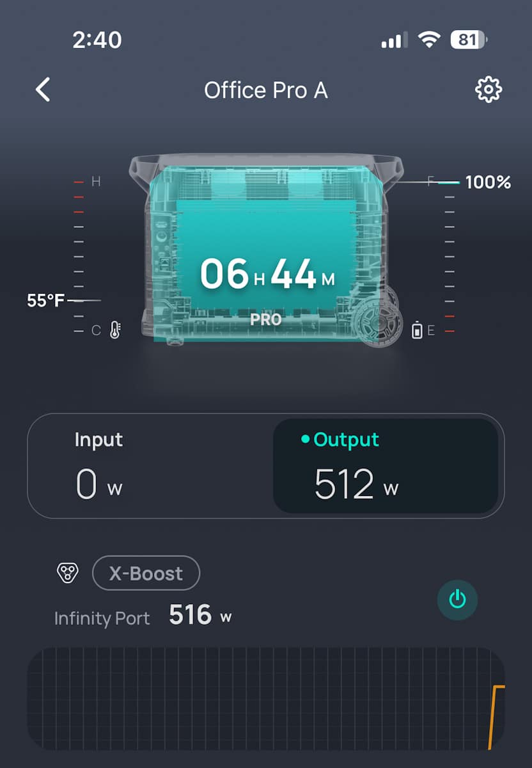Tap the 06H 44M remaining time
The width and height of the screenshot is (532, 768).
[x=267, y=274]
